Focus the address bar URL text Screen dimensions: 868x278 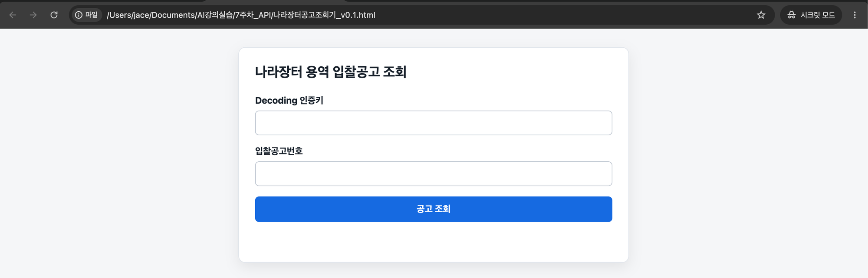tap(241, 15)
